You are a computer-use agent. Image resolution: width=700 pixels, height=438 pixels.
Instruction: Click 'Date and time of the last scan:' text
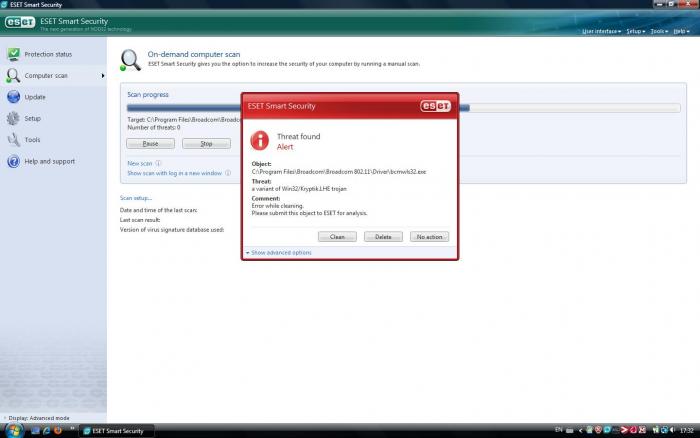click(x=158, y=210)
